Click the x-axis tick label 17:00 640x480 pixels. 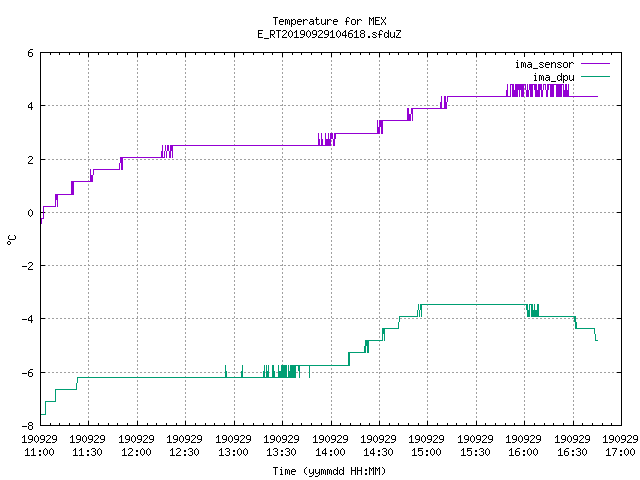(x=621, y=452)
